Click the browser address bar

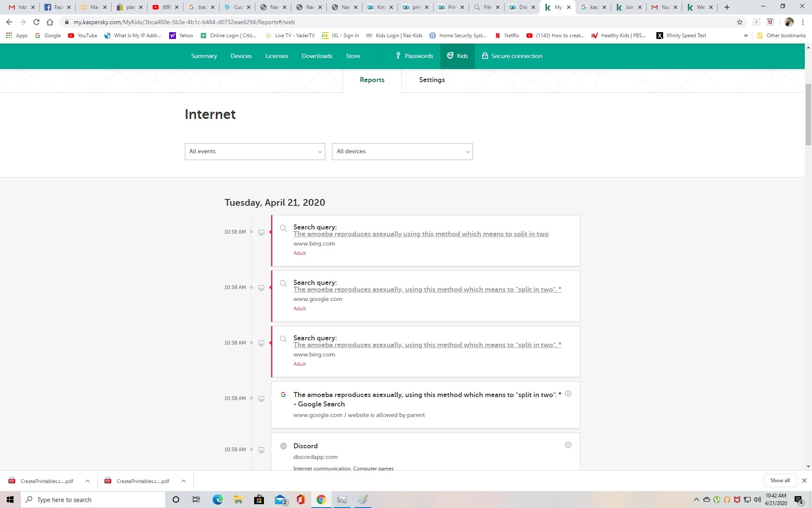pos(398,22)
